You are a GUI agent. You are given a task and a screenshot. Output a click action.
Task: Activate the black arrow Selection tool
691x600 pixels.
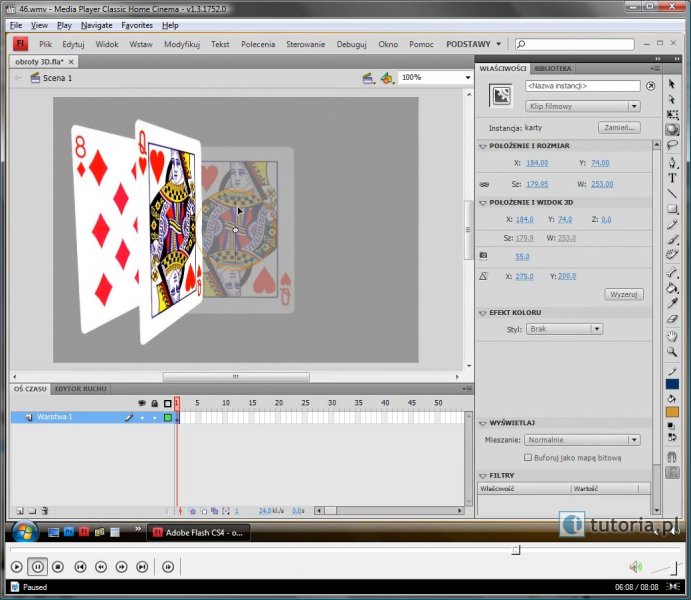[672, 84]
